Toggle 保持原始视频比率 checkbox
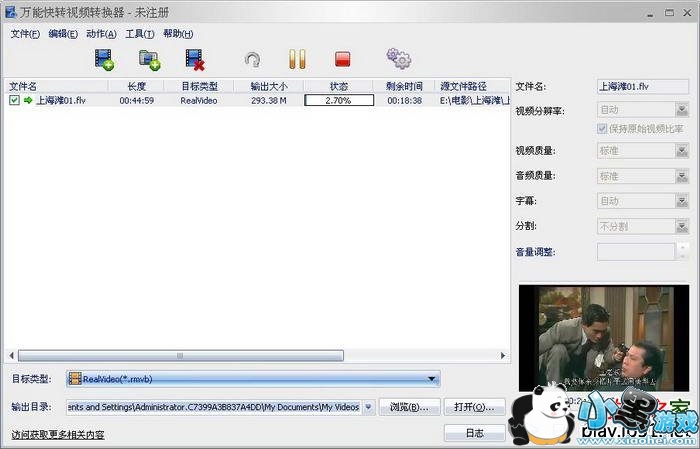 coord(602,129)
